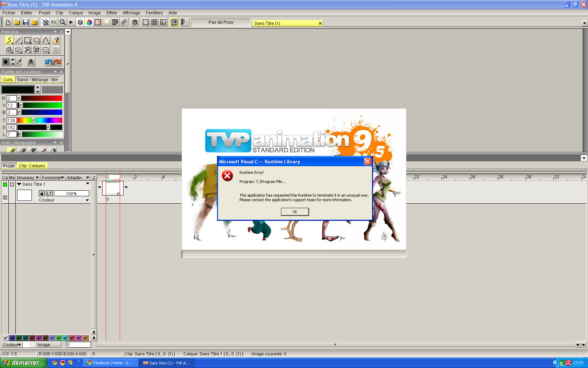Select the paint bucket fill tool
The width and height of the screenshot is (588, 368).
pos(56,40)
